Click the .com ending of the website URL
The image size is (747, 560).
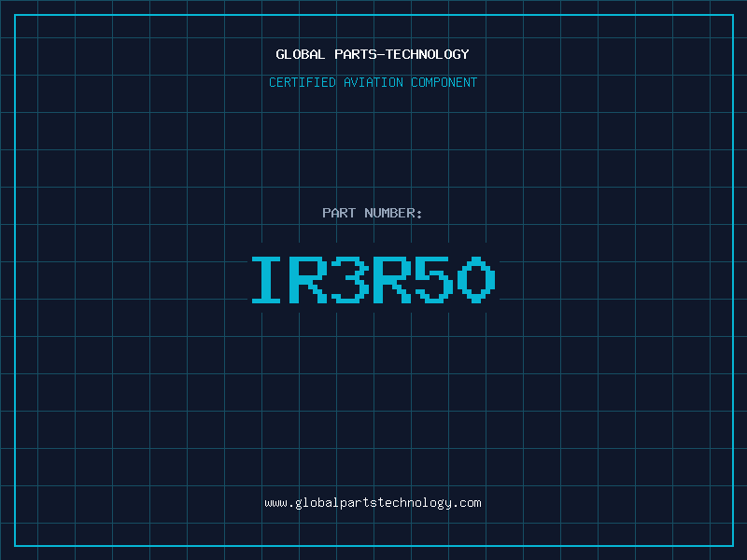tap(467, 503)
